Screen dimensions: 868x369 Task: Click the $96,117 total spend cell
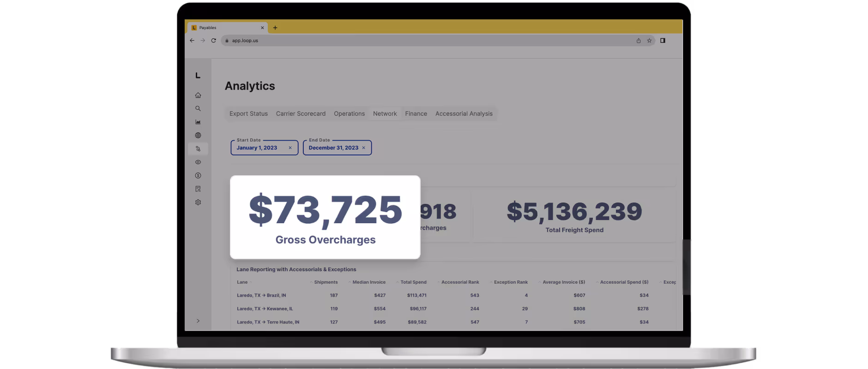pos(418,309)
